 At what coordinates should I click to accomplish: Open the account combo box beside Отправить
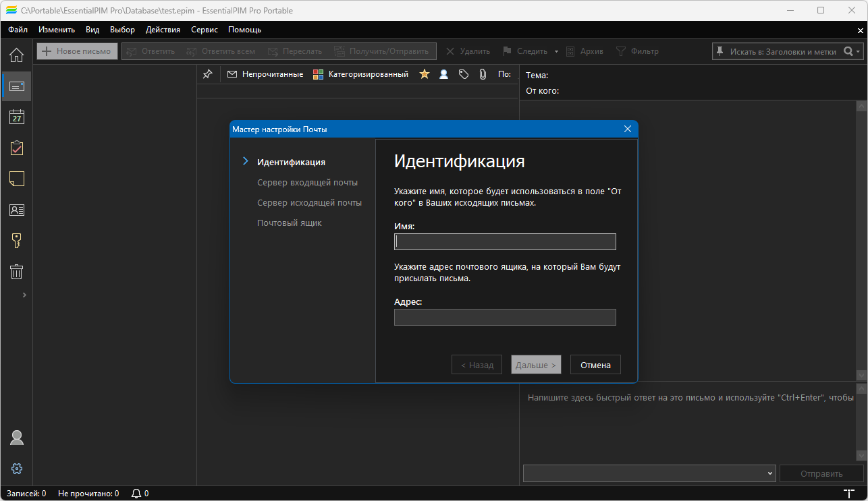coord(650,473)
